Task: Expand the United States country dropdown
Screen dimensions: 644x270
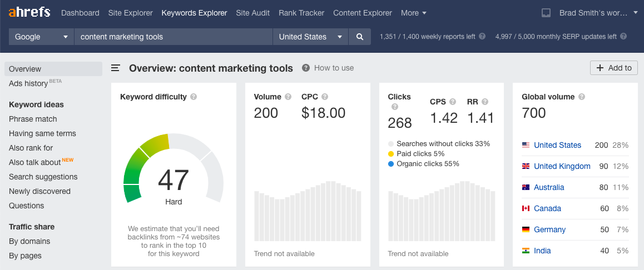Action: pos(310,37)
